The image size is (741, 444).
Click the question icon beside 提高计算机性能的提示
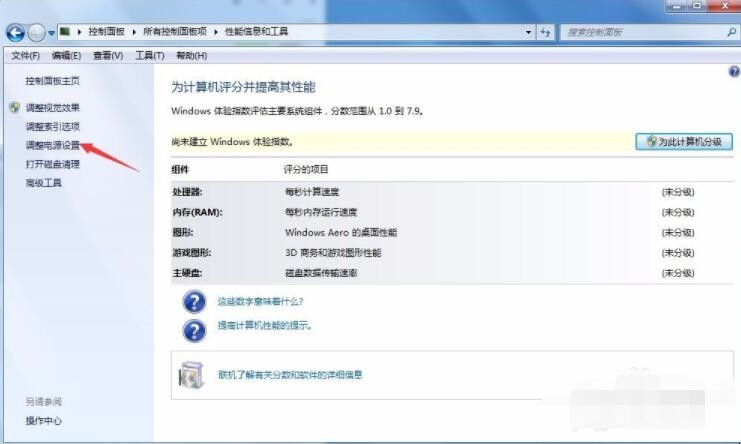(x=194, y=331)
